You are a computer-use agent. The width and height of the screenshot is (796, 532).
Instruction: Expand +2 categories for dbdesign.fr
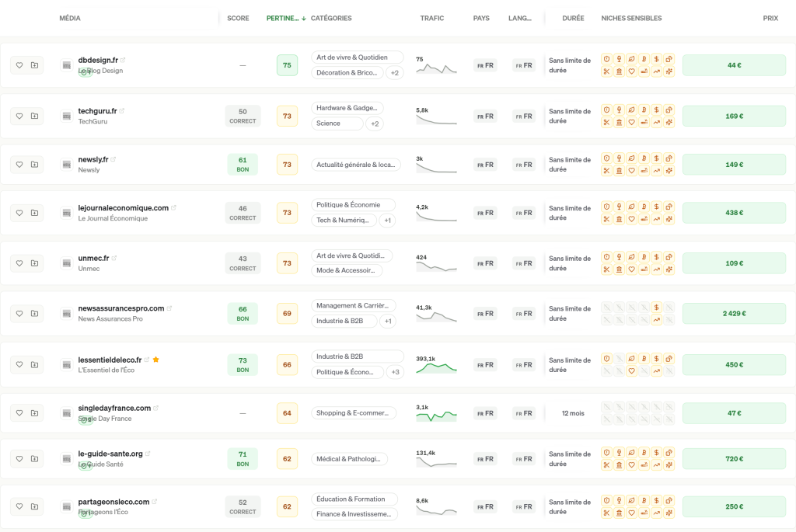[394, 73]
